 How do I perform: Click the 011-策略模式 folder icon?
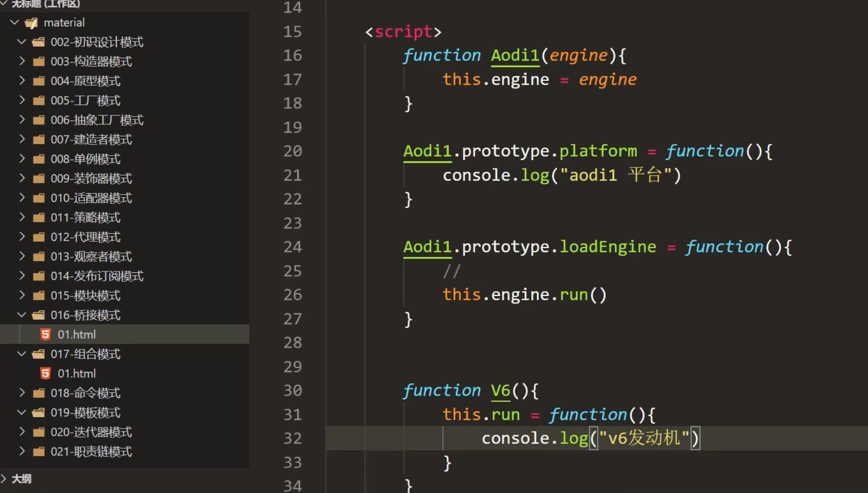(x=39, y=217)
